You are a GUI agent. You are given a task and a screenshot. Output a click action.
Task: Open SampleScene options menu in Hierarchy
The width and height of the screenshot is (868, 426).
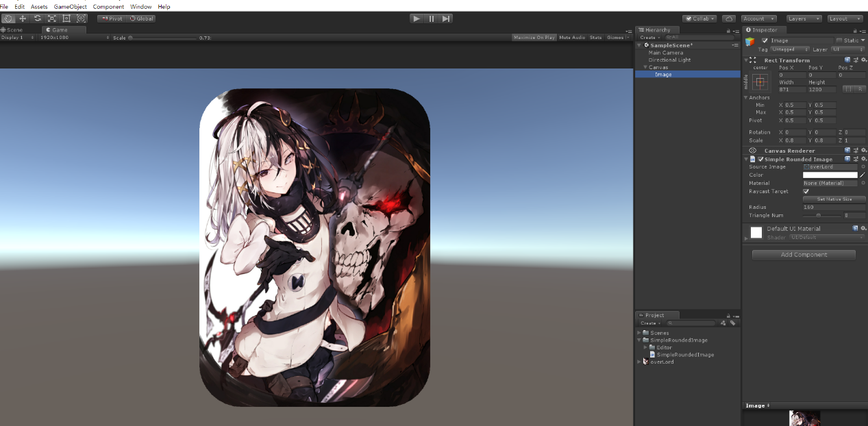tap(735, 45)
